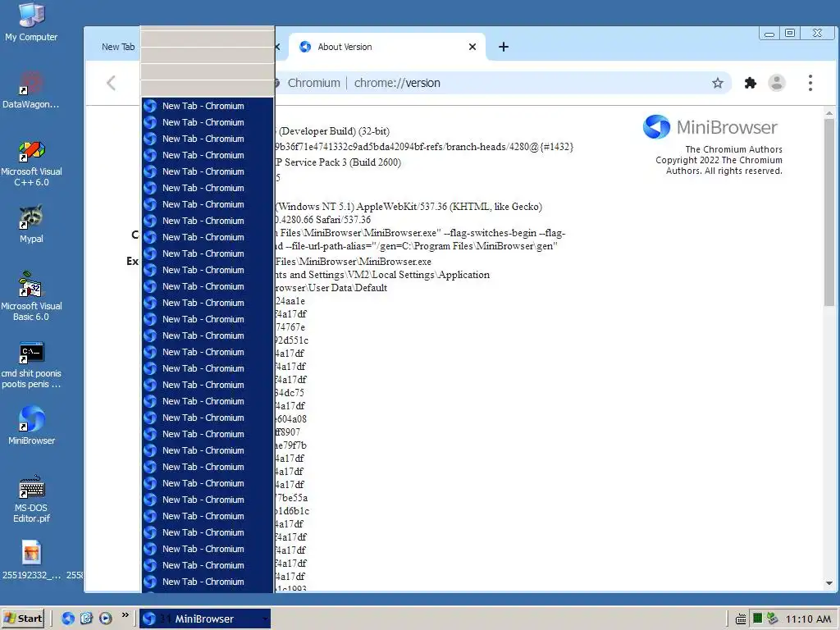Screen dimensions: 840x630
Task: Close the About Version tab
Action: click(472, 47)
